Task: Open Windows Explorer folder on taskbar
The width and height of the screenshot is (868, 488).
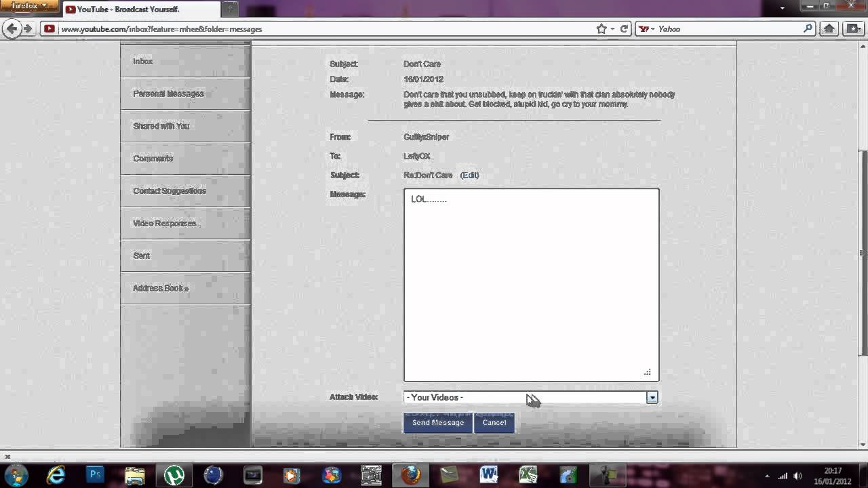Action: (x=134, y=474)
